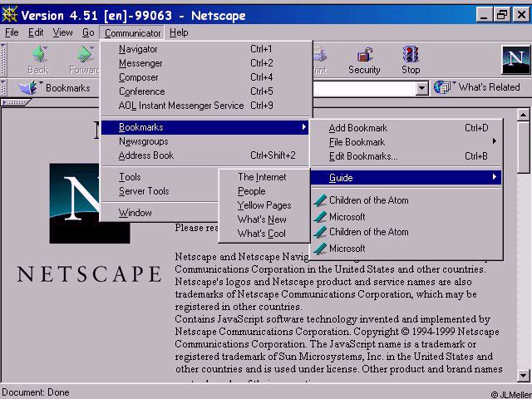Choose What's New from the Guide submenu
The width and height of the screenshot is (532, 399).
tap(264, 219)
